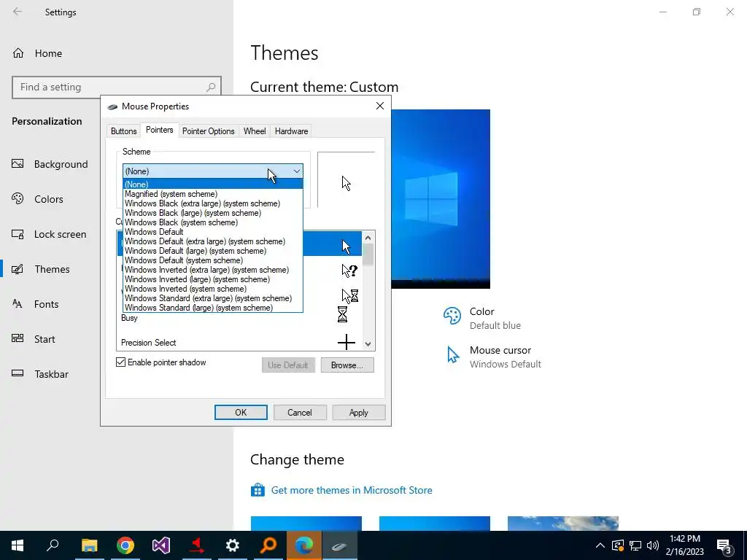The width and height of the screenshot is (747, 560).
Task: Open the volume control in tray
Action: click(653, 545)
